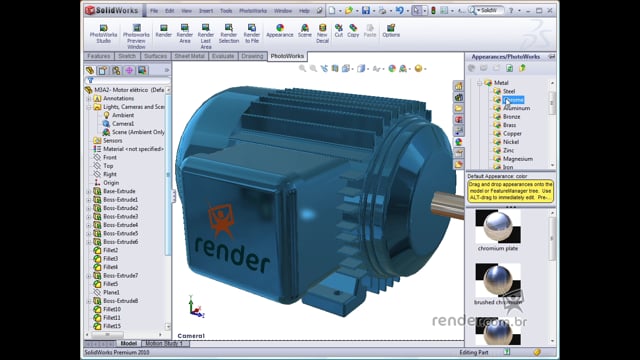Image resolution: width=640 pixels, height=360 pixels.
Task: Expand the Boss-Extrude8 feature
Action: click(89, 301)
